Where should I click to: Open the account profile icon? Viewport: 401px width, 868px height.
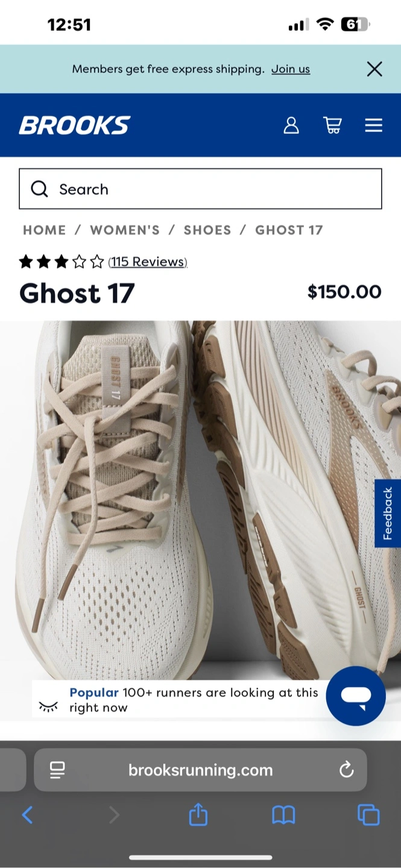coord(291,125)
